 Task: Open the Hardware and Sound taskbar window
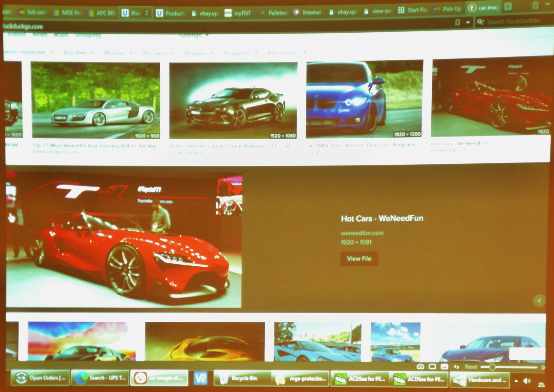click(x=480, y=380)
